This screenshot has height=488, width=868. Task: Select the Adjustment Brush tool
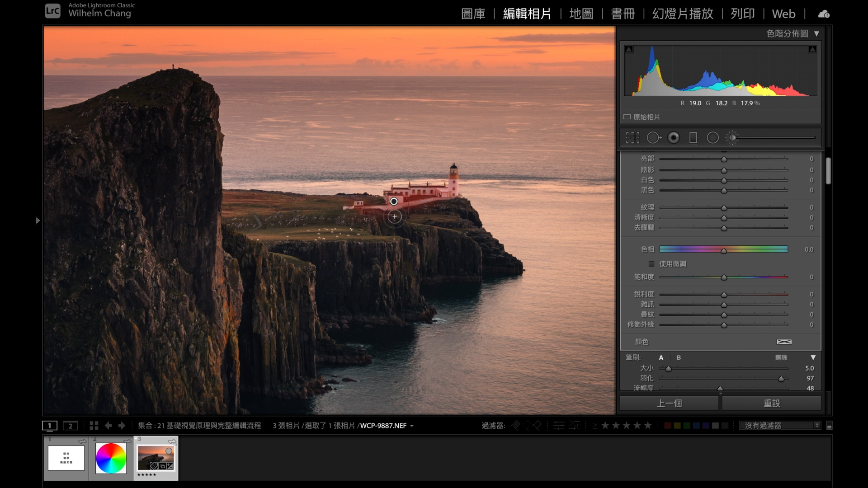click(x=732, y=138)
